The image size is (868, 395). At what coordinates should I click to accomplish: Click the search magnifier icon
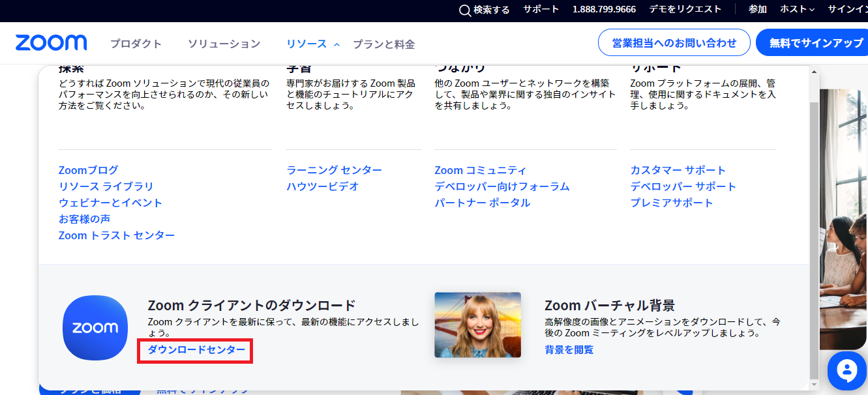coord(465,10)
